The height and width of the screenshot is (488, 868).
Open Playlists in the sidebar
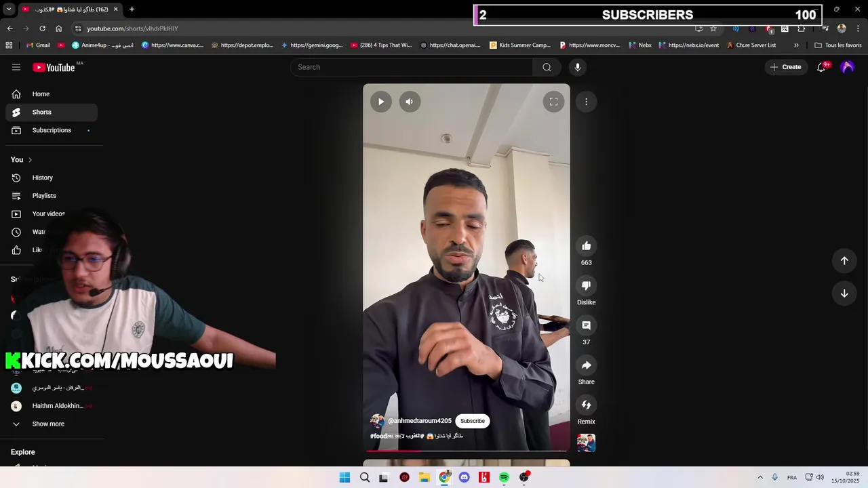coord(52,196)
